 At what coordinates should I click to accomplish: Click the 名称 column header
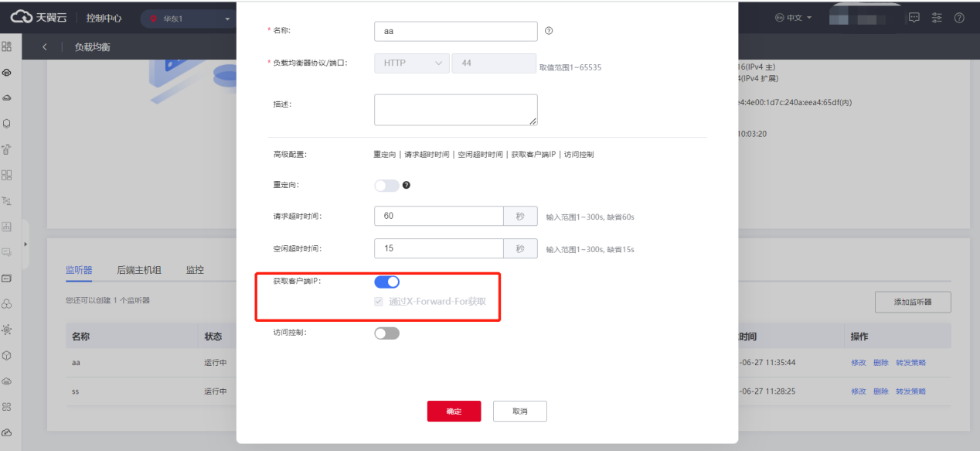pyautogui.click(x=80, y=337)
